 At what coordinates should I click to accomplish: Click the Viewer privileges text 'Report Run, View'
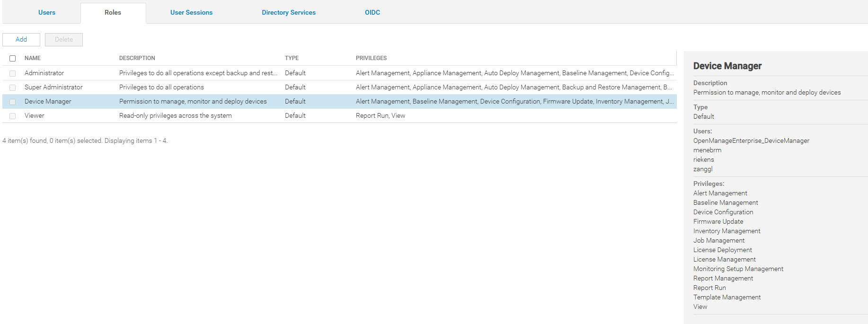click(x=381, y=115)
